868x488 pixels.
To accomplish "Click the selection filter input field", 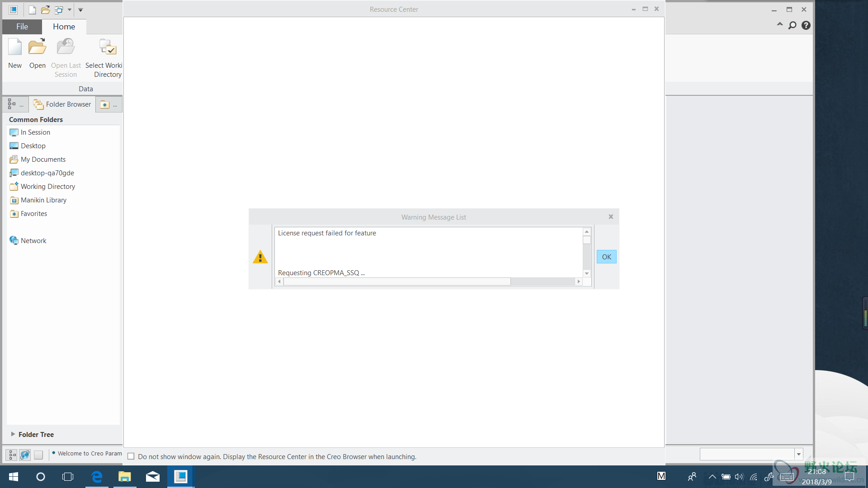I will pos(747,454).
